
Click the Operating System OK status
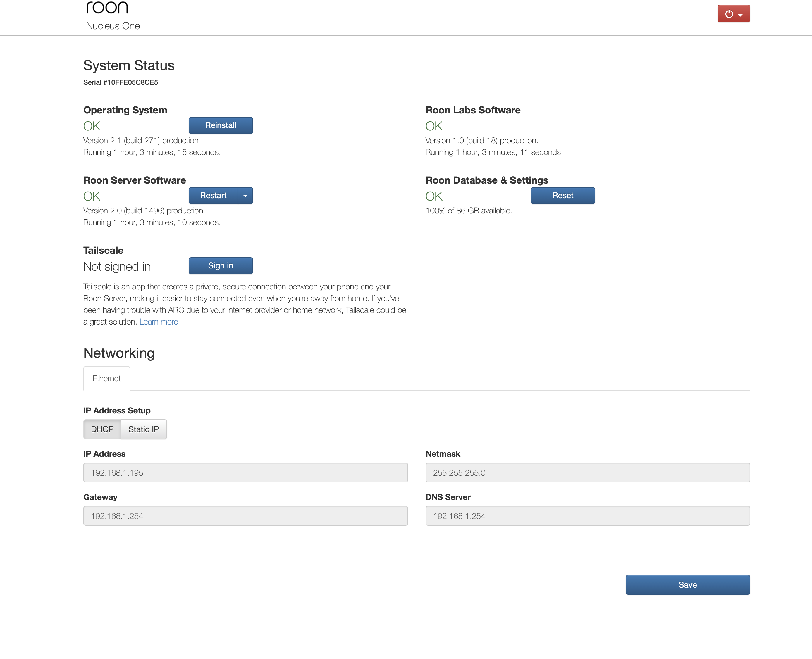(x=92, y=126)
